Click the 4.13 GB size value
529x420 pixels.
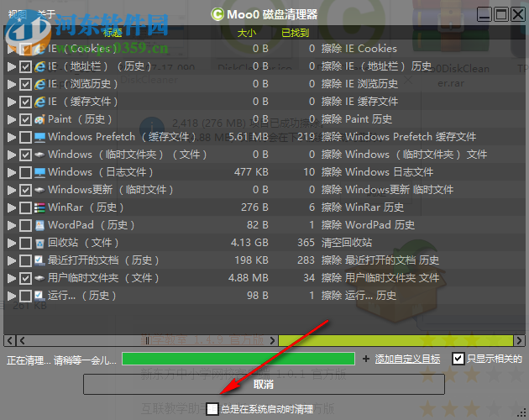(x=249, y=243)
